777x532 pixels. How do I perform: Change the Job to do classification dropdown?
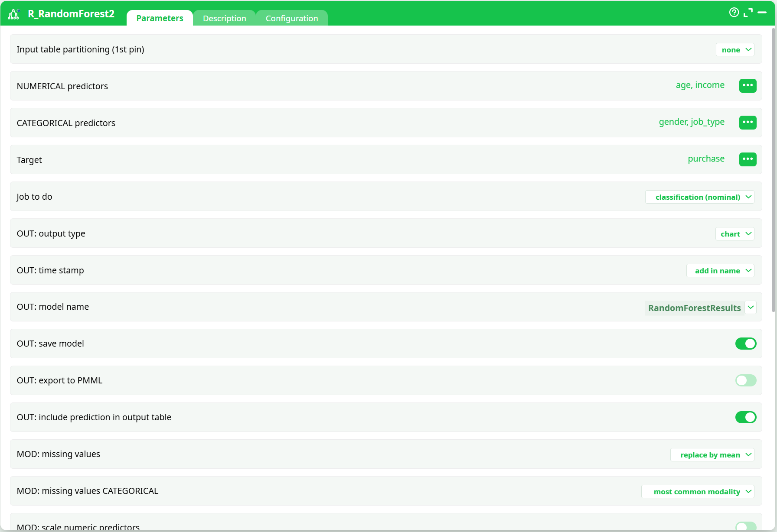tap(699, 197)
